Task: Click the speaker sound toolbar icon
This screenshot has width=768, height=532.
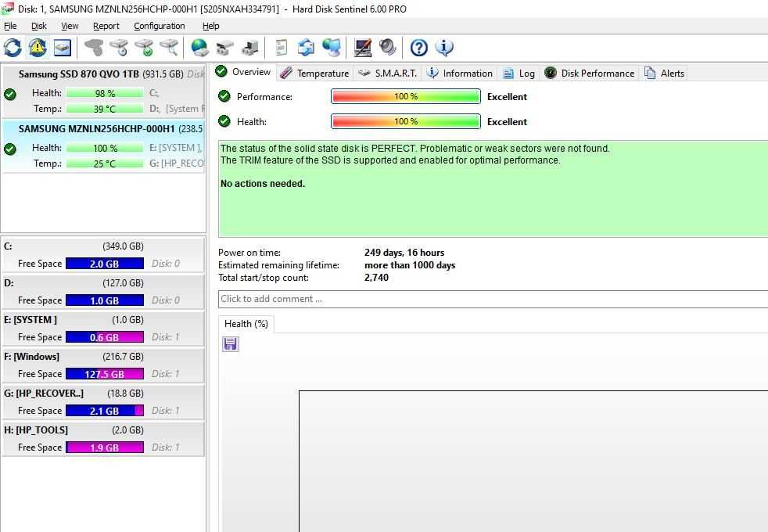Action: click(x=387, y=48)
